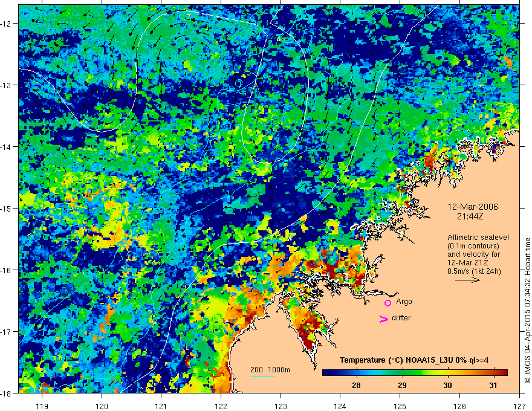Click the '200 1000m' depth legend text

(270, 370)
